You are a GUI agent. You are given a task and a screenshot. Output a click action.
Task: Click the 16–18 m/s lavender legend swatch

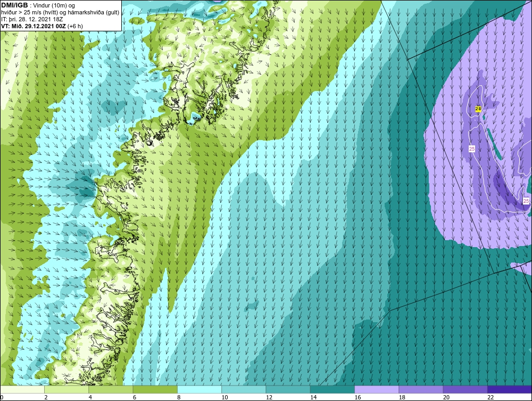[x=377, y=389]
